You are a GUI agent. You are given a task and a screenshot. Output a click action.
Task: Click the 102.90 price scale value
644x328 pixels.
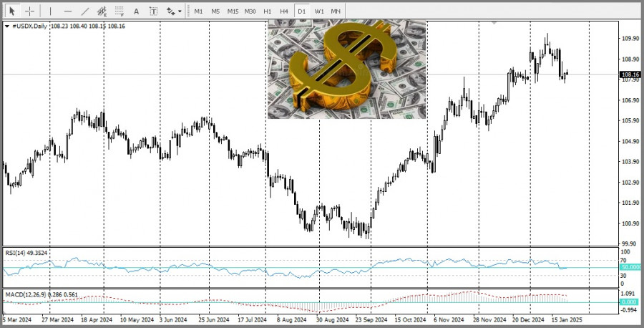click(x=631, y=182)
